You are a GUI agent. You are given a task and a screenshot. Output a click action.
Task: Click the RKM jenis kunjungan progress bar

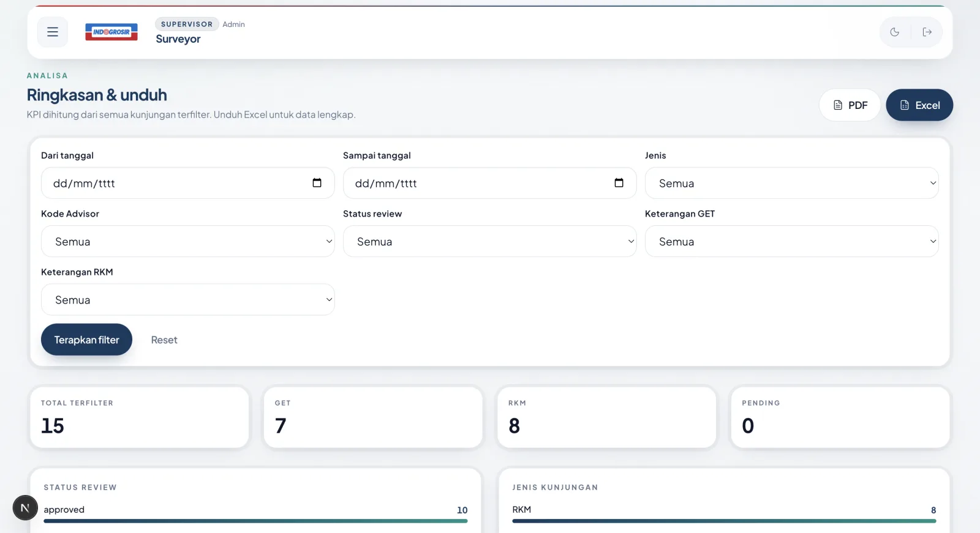pyautogui.click(x=724, y=521)
